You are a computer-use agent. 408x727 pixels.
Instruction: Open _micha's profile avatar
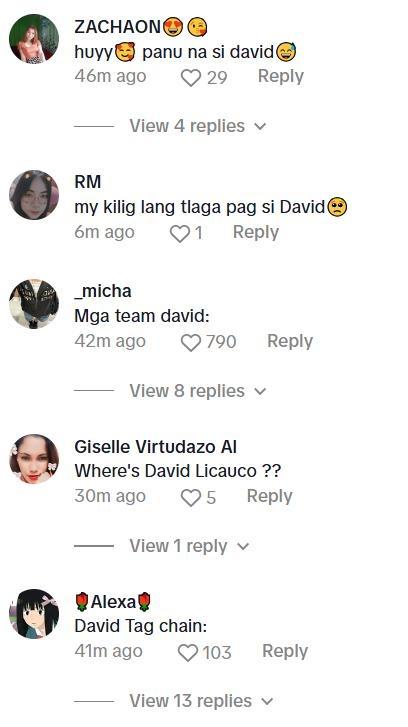(34, 304)
